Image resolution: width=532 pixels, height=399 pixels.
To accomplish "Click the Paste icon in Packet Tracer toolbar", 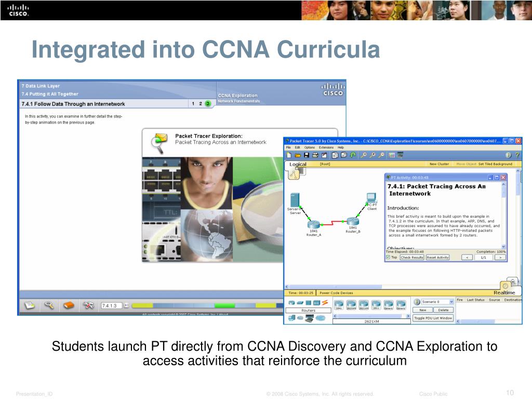I will tap(344, 155).
